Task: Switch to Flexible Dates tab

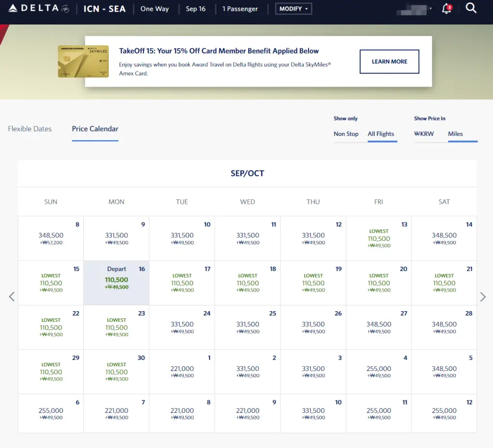Action: click(x=30, y=129)
